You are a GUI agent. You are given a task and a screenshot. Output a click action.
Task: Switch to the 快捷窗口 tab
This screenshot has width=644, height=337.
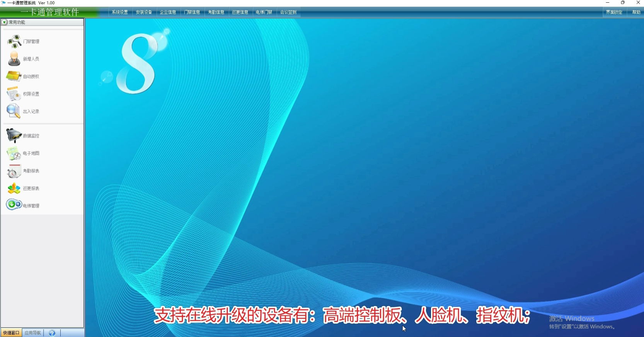point(11,333)
